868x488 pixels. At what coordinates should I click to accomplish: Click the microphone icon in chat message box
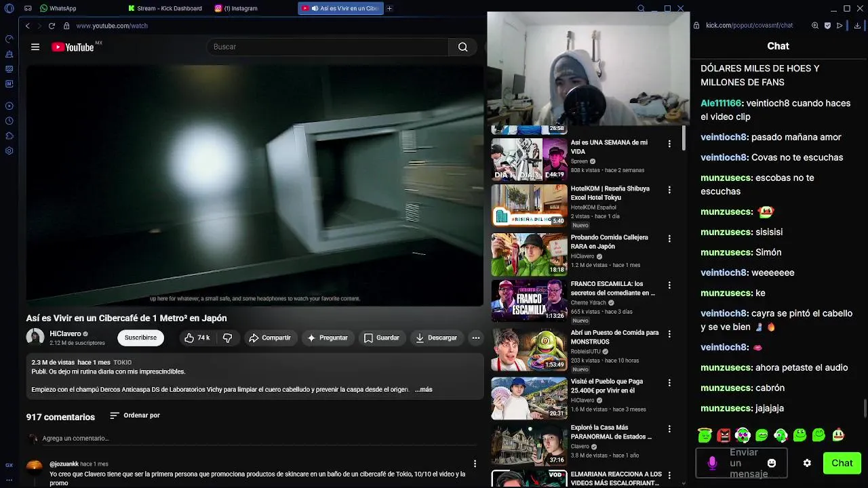click(712, 463)
